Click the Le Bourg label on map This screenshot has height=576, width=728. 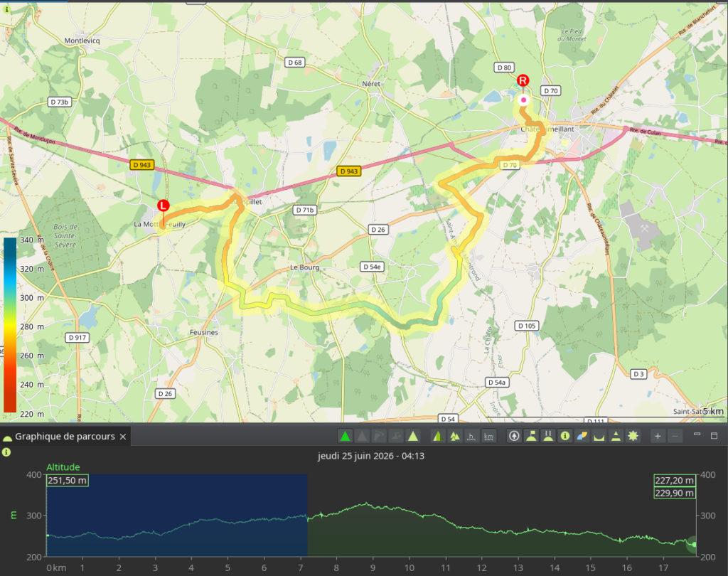(x=304, y=267)
